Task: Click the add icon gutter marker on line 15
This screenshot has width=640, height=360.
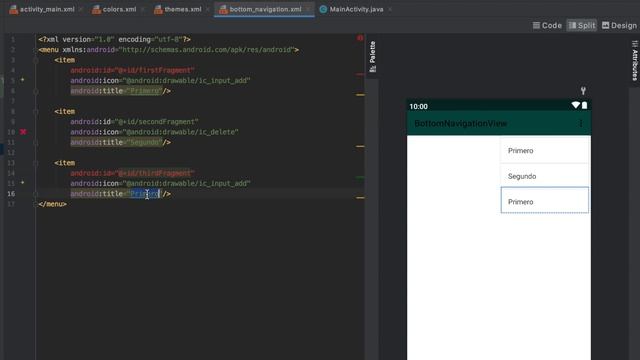Action: pos(23,183)
